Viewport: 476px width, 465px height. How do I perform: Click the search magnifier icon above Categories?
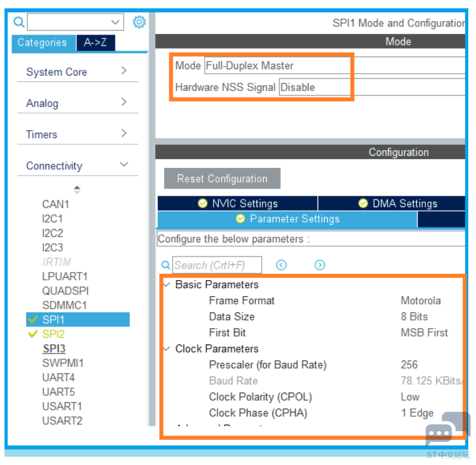click(19, 22)
